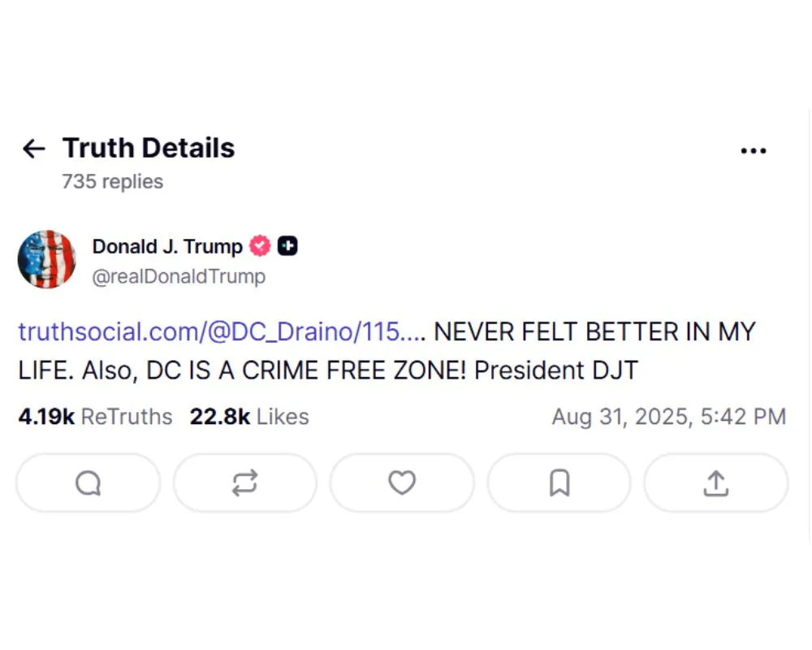Click the 735 replies count
Screen dimensions: 812x650
click(112, 181)
